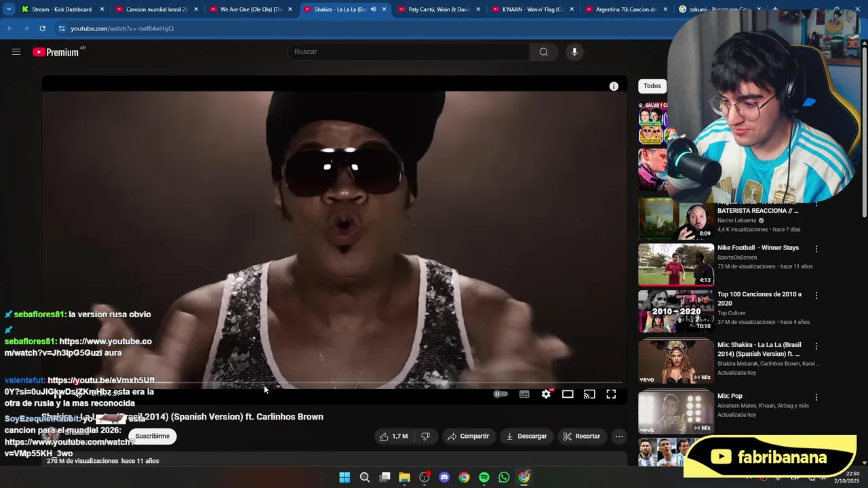Click the Buscar search field
This screenshot has width=868, height=488.
pyautogui.click(x=409, y=52)
